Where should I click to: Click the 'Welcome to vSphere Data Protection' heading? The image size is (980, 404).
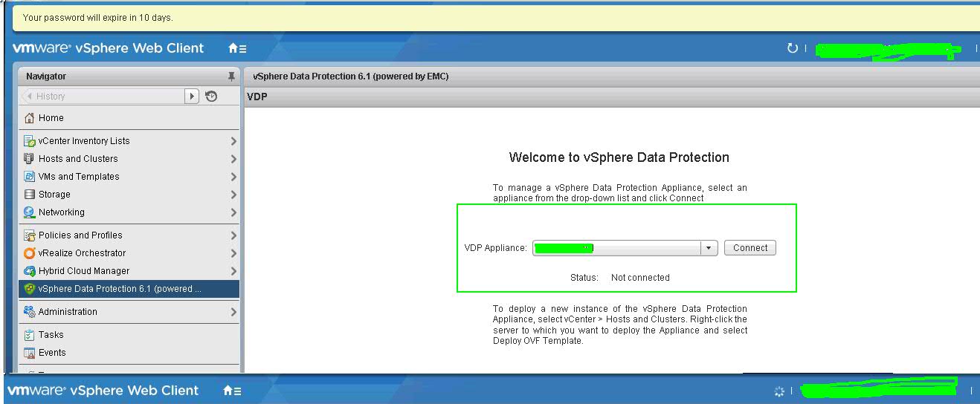click(x=619, y=157)
